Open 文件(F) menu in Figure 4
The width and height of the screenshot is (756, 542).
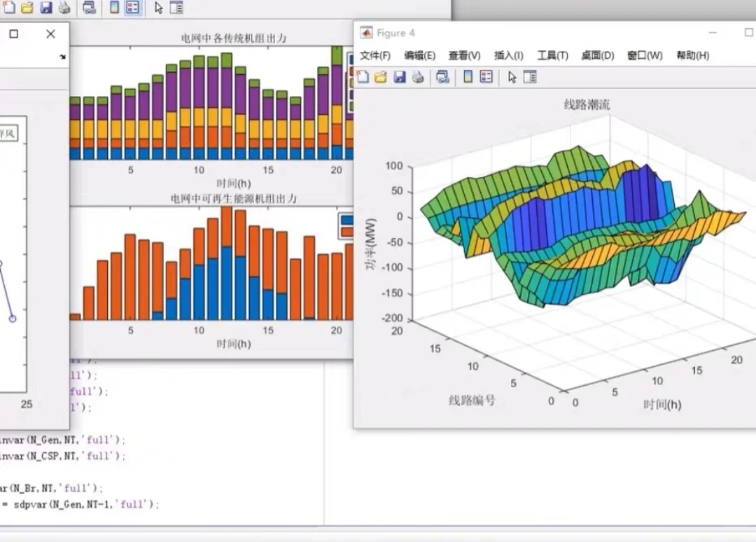[375, 55]
